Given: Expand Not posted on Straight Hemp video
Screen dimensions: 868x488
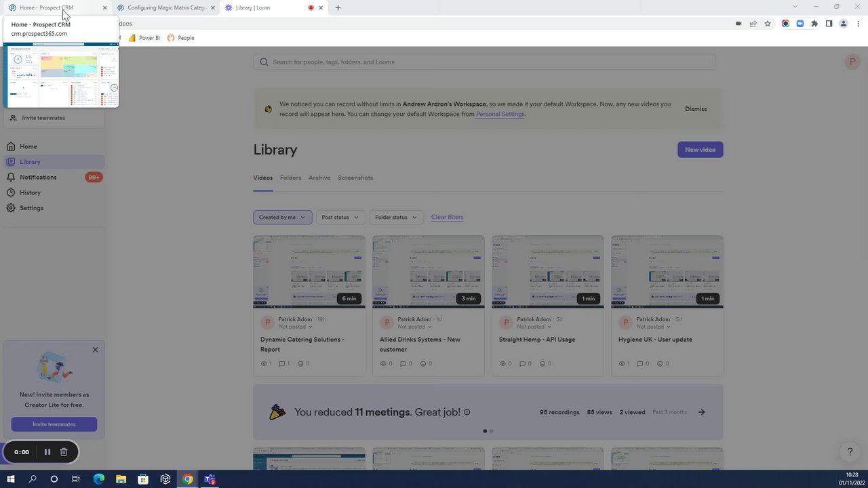Looking at the screenshot, I should click(534, 327).
